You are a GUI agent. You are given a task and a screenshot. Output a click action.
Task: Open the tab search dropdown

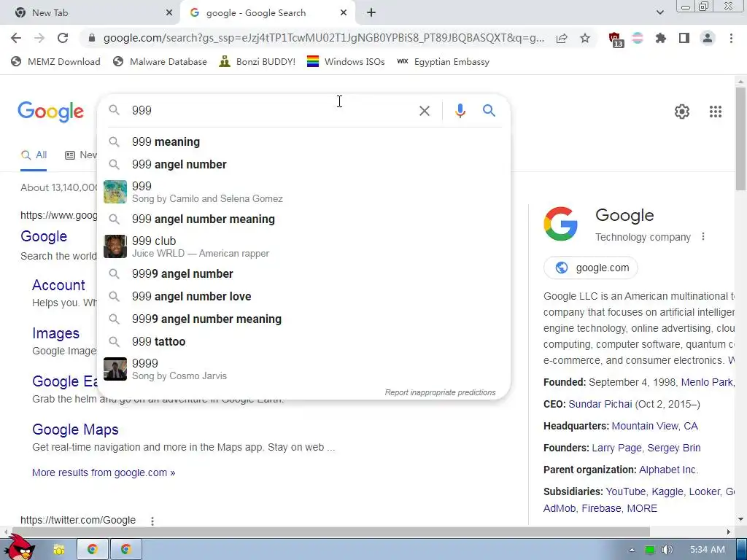pyautogui.click(x=659, y=12)
